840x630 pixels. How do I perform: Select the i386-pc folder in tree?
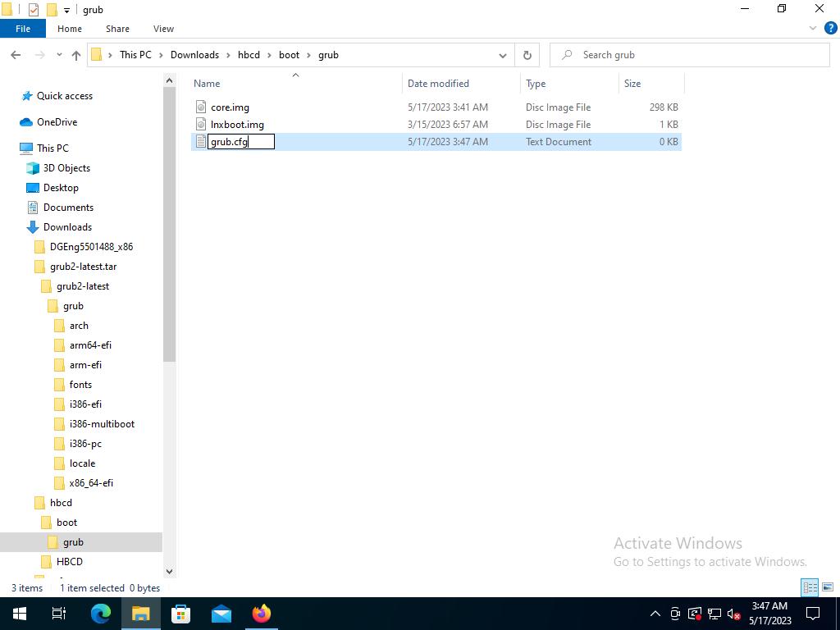pos(85,444)
